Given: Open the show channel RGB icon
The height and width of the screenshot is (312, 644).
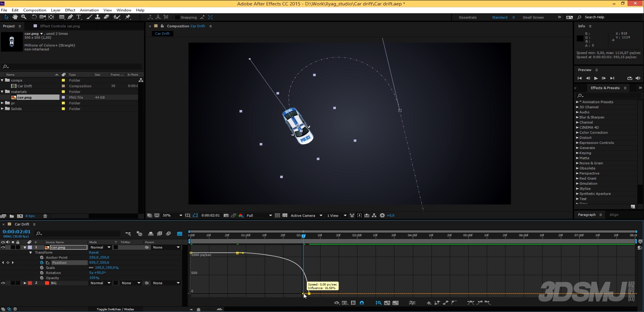Looking at the screenshot, I should click(241, 216).
